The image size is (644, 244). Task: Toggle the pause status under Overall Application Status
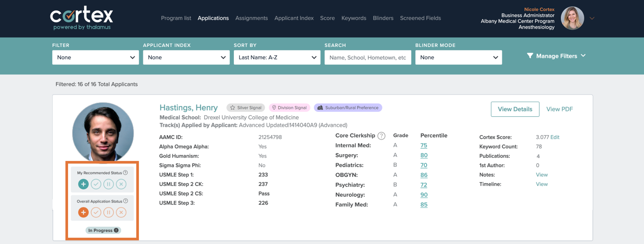click(108, 212)
